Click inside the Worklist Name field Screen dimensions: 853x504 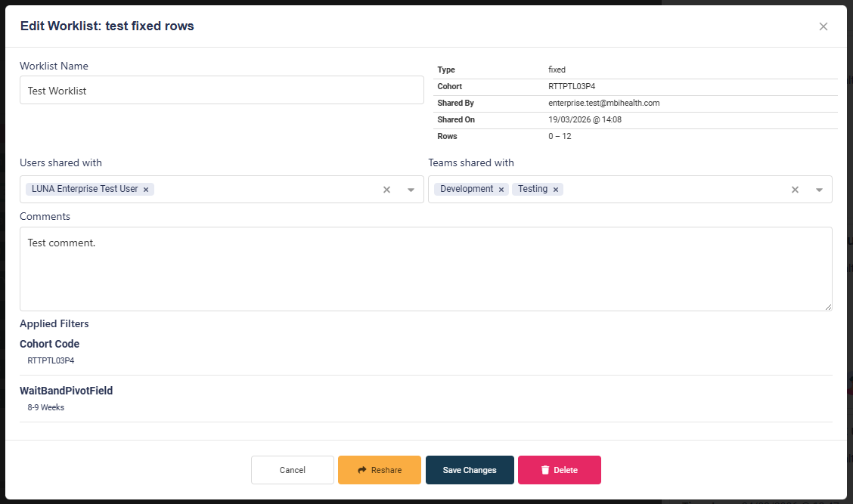222,89
